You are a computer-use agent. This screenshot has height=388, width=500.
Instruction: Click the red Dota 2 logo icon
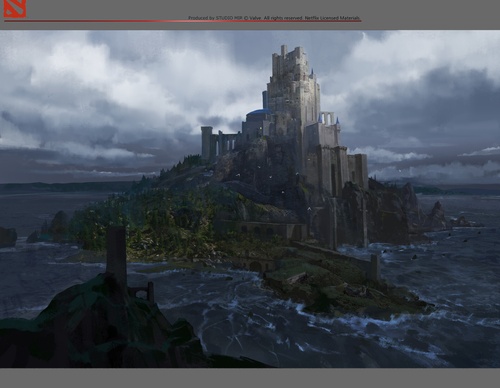[x=15, y=9]
